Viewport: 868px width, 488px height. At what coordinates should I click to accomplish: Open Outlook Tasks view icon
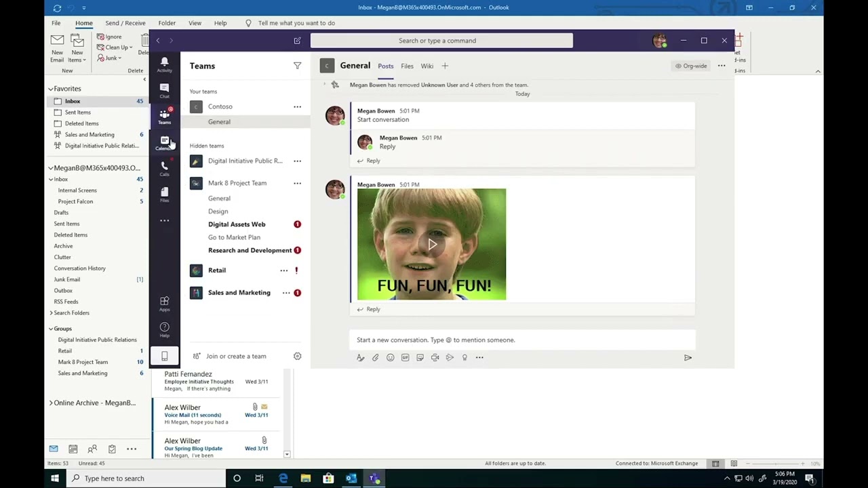[x=112, y=449]
